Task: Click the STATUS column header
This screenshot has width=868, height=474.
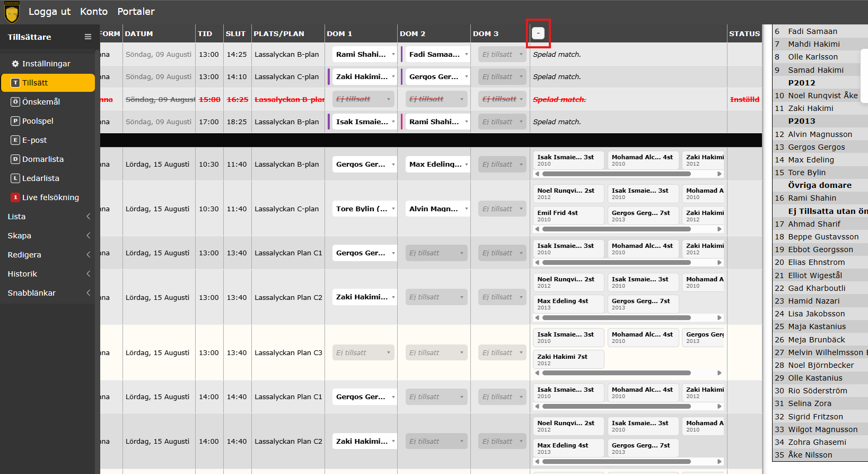Action: (x=744, y=33)
